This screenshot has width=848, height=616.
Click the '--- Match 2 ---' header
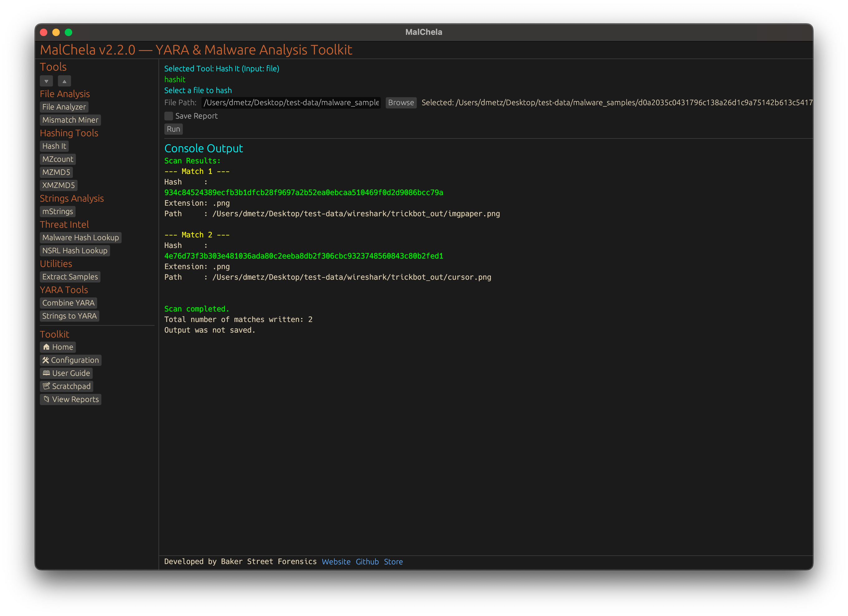[x=197, y=235]
